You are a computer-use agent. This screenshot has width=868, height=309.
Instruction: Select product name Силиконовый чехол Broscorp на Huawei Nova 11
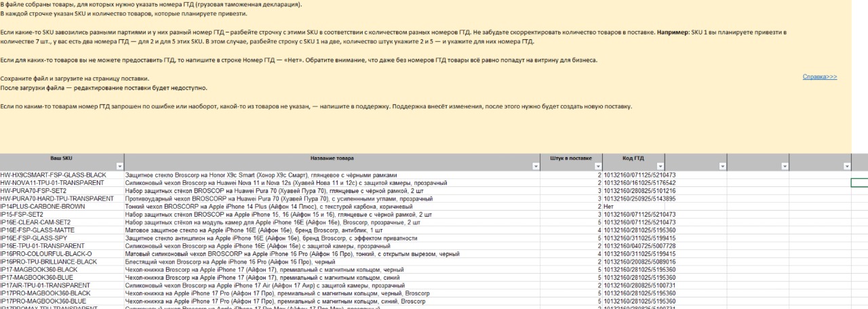click(x=332, y=183)
